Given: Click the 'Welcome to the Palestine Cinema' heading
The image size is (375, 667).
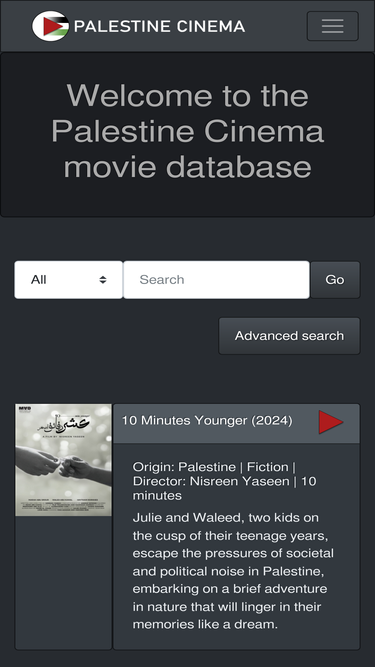Looking at the screenshot, I should point(188,131).
